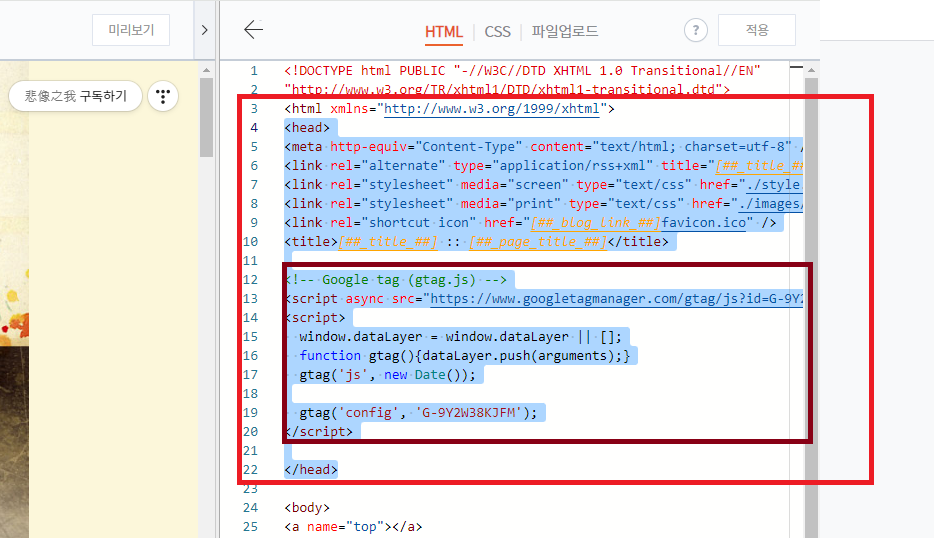This screenshot has width=934, height=538.
Task: Click the code editor scrollbar up arrow
Action: coord(811,70)
